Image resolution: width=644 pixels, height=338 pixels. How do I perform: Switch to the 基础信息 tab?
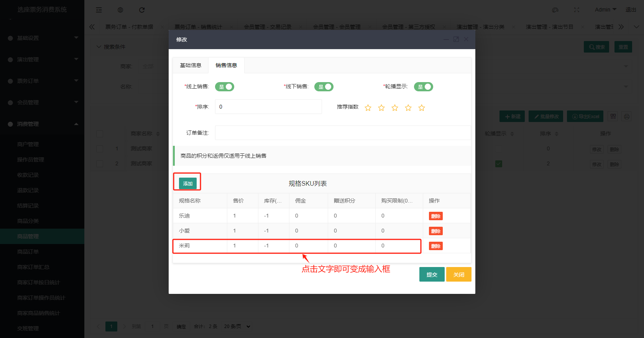tap(191, 65)
